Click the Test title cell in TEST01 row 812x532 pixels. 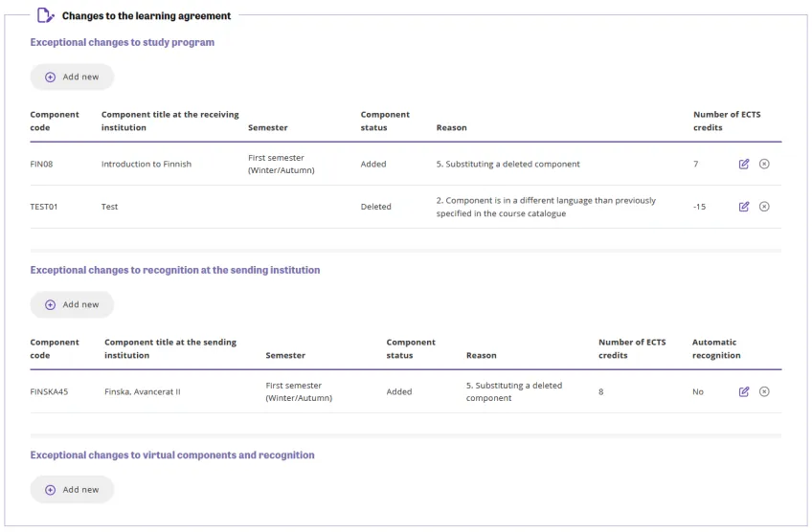pyautogui.click(x=110, y=207)
